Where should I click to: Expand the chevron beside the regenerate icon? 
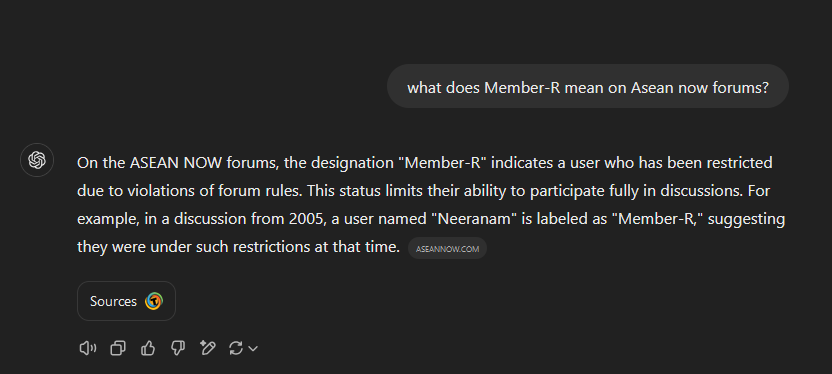point(253,349)
